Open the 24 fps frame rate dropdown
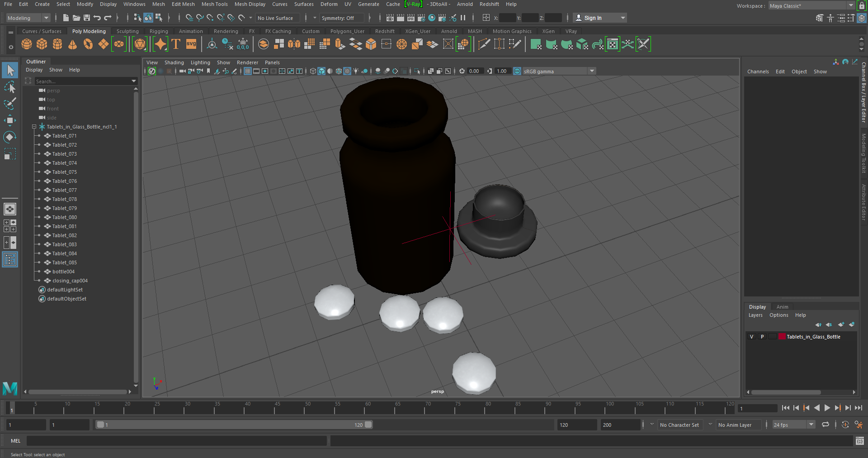The width and height of the screenshot is (868, 458). [x=793, y=425]
